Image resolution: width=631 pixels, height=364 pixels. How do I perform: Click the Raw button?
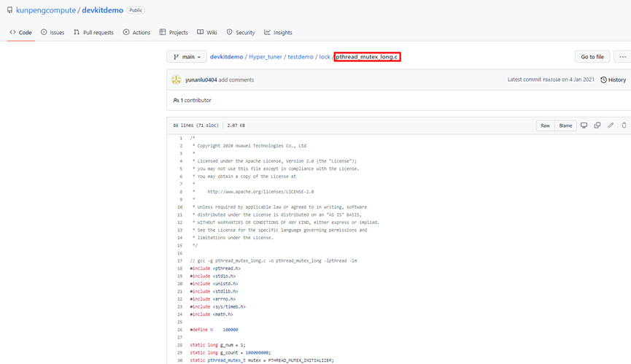[x=545, y=125]
